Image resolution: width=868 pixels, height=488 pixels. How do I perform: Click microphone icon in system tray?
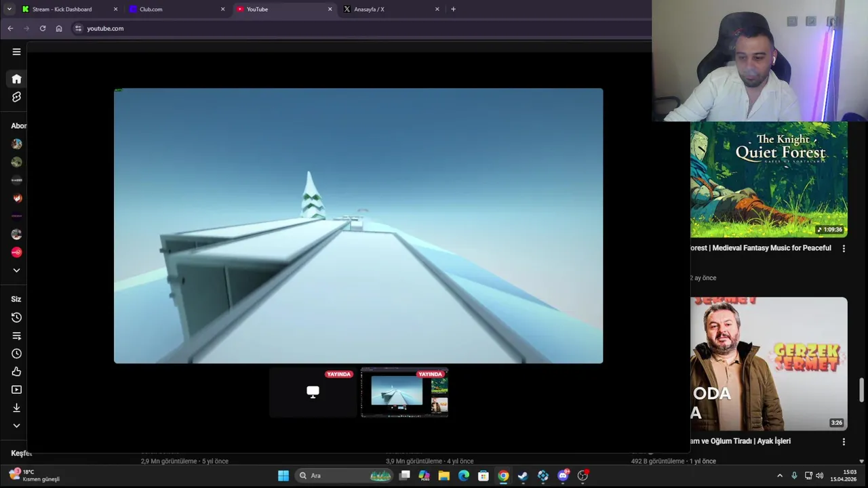794,476
